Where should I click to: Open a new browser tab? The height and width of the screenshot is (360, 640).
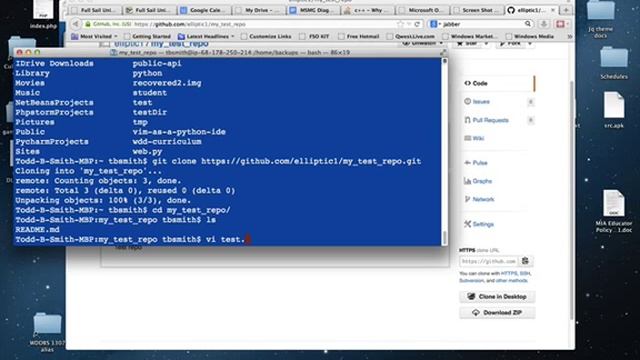(x=566, y=10)
